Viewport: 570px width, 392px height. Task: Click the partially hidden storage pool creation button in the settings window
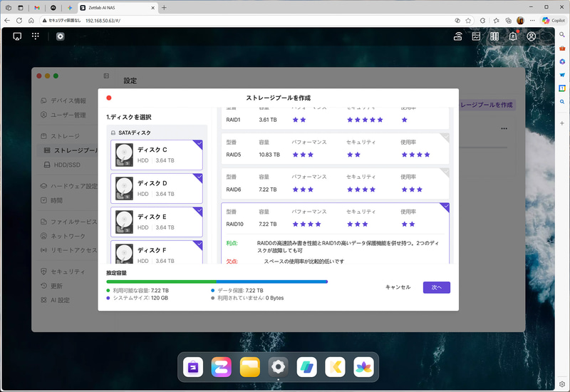click(487, 105)
